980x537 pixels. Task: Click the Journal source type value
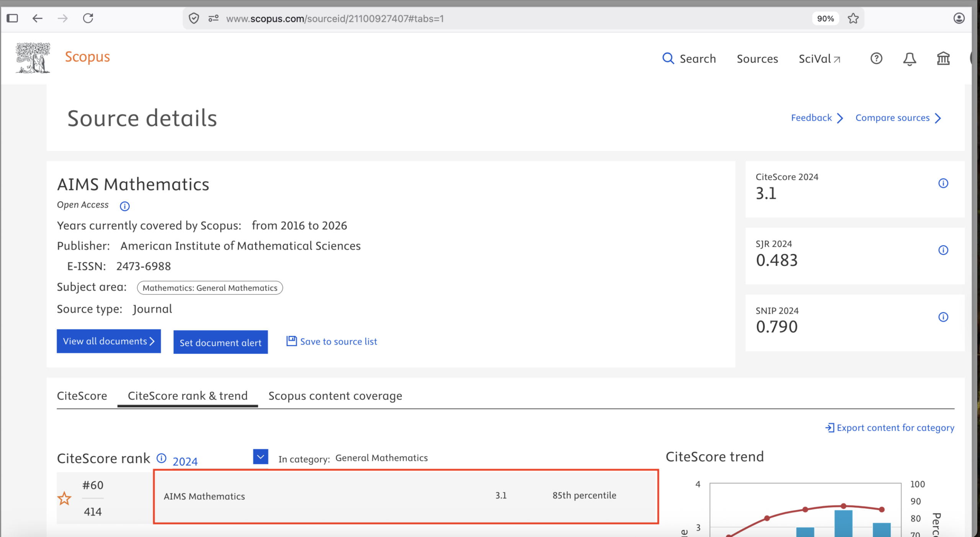click(x=152, y=309)
